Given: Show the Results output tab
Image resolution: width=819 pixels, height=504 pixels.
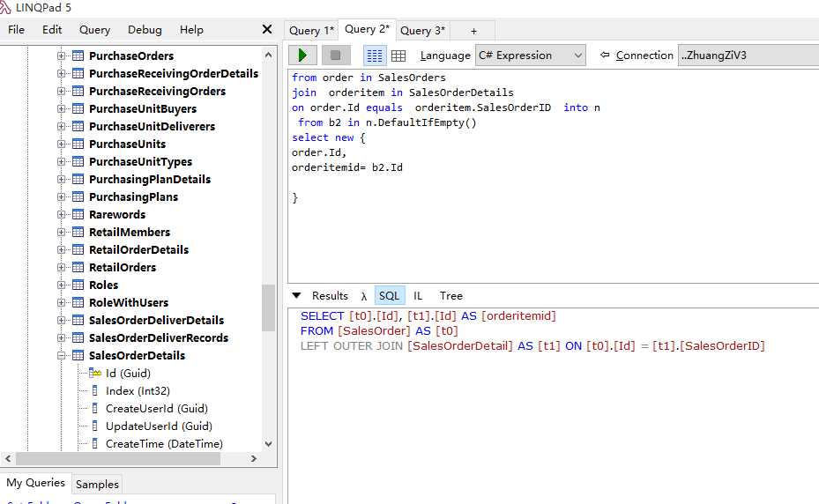Looking at the screenshot, I should coord(330,295).
